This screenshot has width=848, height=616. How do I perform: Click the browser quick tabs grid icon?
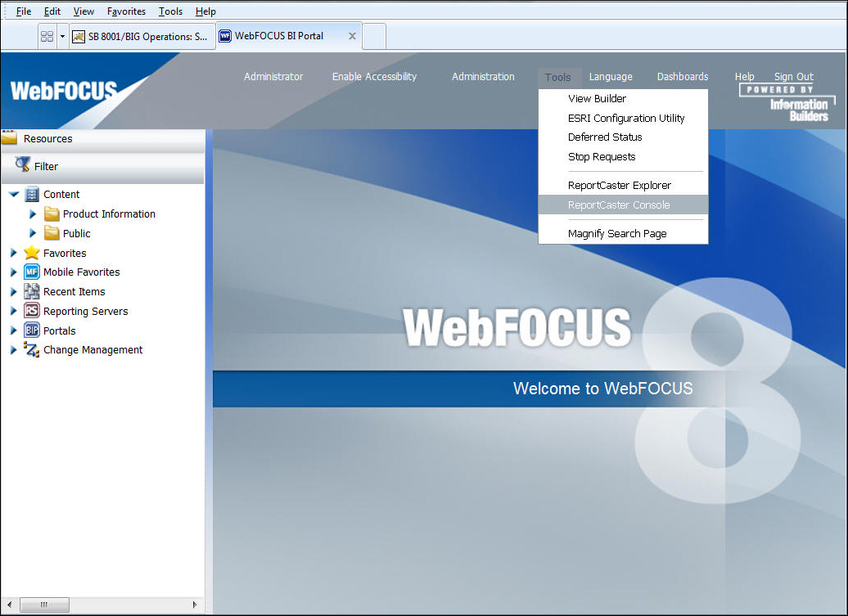47,37
